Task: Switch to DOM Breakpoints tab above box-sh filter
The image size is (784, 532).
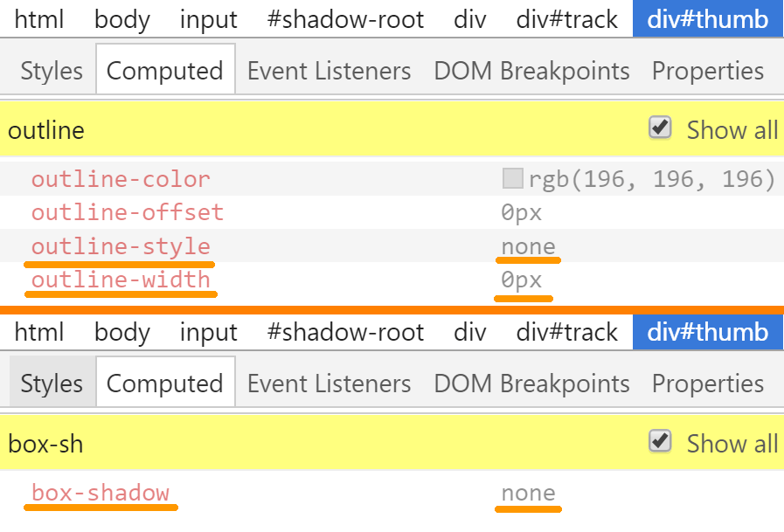Action: pos(531,383)
